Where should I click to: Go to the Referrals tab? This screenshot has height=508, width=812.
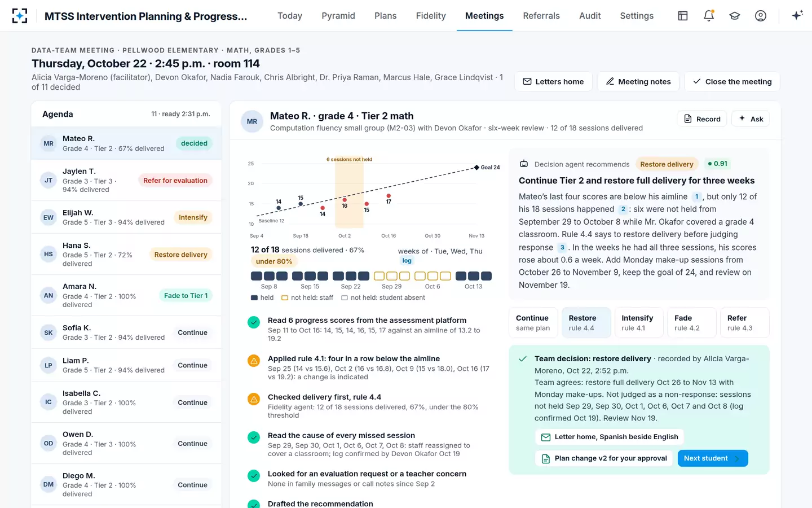coord(541,16)
